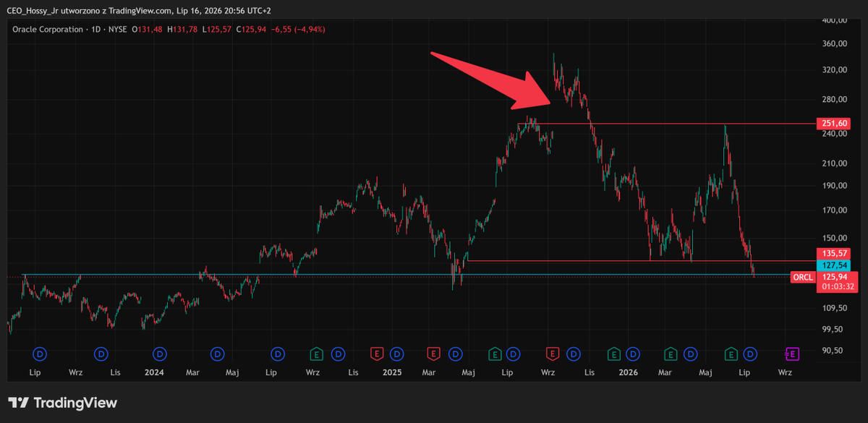Click the red ORCL ticker tag
868x423 pixels.
pos(803,277)
